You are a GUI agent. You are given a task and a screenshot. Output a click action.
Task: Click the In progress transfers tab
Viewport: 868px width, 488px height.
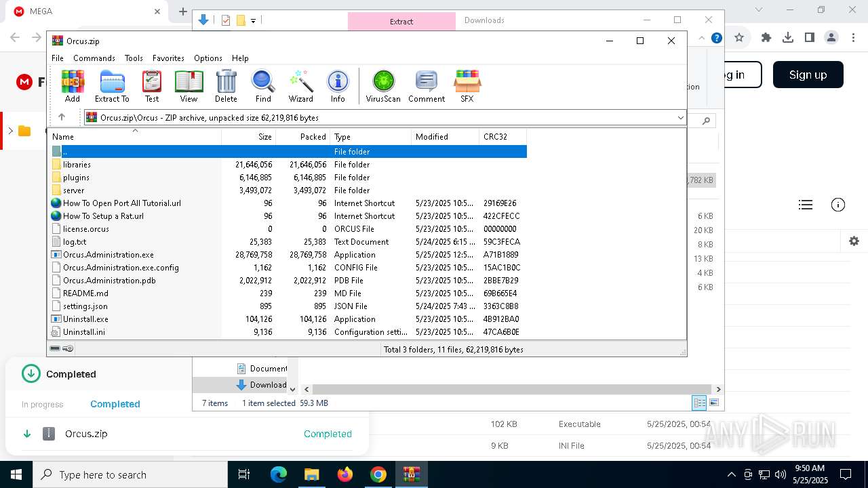click(42, 405)
